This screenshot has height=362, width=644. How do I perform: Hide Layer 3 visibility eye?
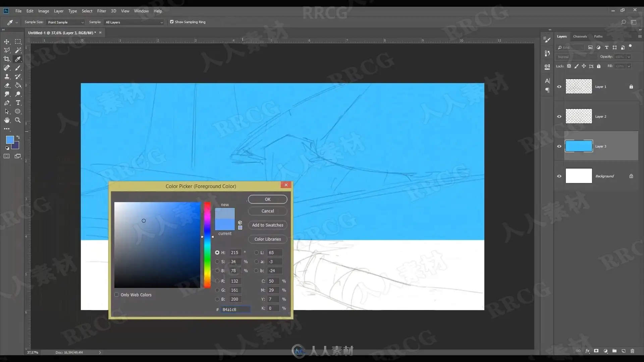pos(559,146)
